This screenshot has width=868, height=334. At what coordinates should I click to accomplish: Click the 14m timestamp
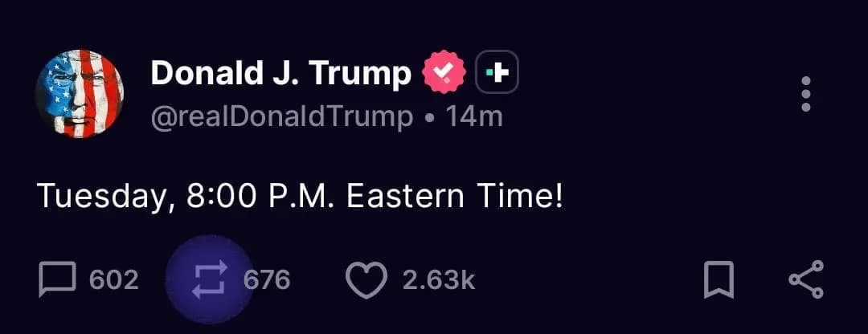474,117
